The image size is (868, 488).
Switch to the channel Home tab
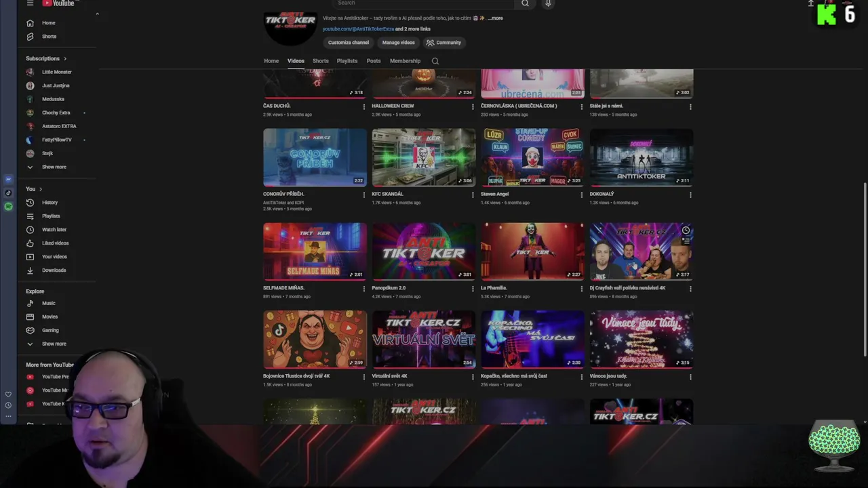click(271, 61)
